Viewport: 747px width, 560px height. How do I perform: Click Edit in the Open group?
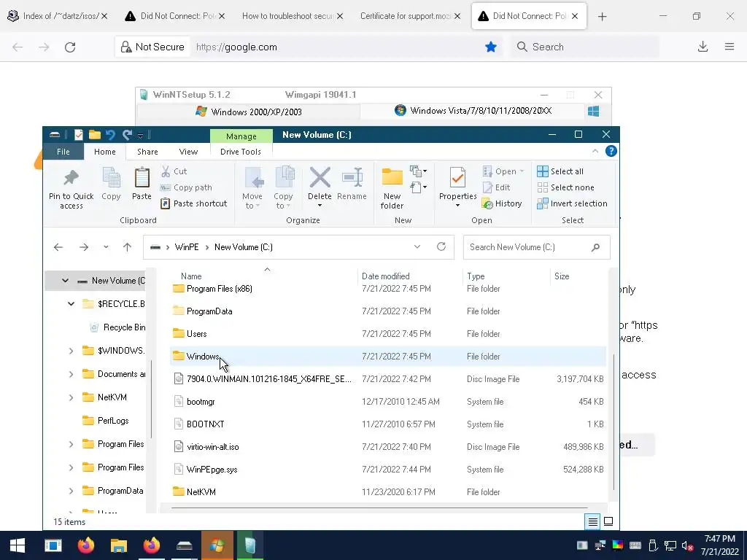(497, 187)
